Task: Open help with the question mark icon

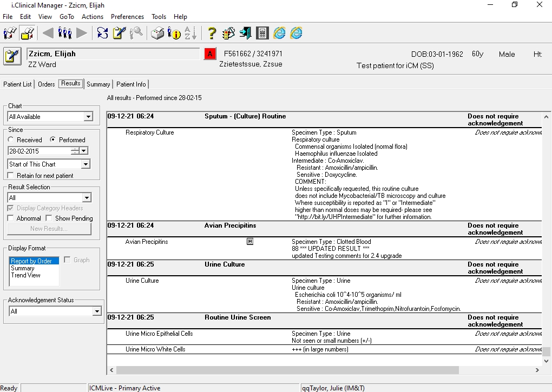Action: [212, 33]
